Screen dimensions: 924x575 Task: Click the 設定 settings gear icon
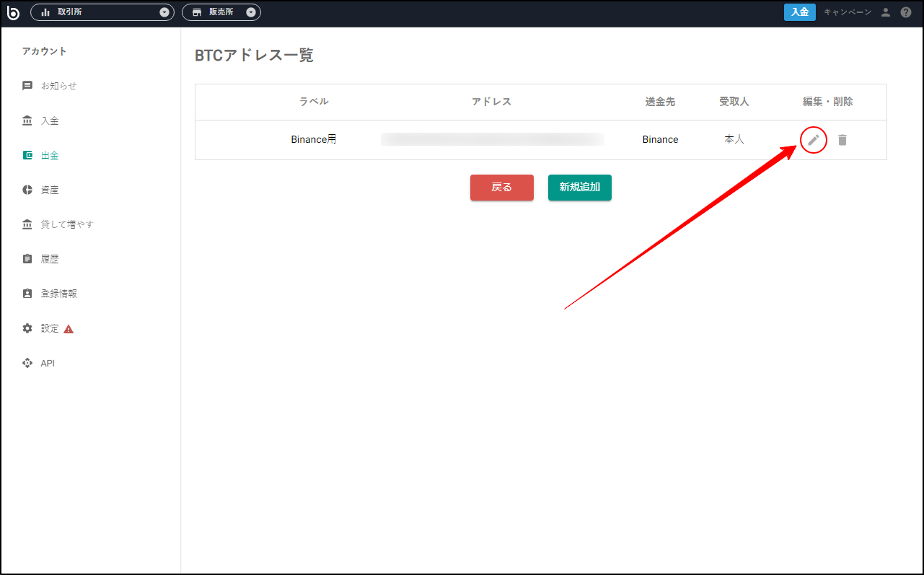[x=27, y=328]
